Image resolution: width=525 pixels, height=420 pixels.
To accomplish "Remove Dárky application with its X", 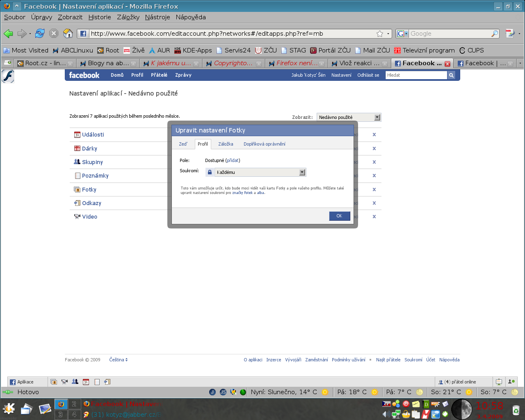I will click(x=374, y=148).
